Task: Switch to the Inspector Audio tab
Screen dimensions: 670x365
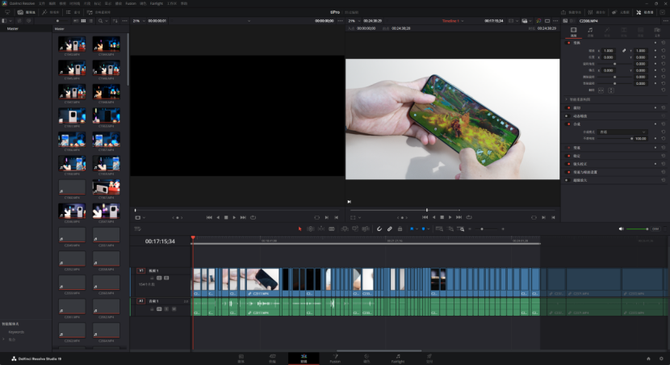Action: 590,32
